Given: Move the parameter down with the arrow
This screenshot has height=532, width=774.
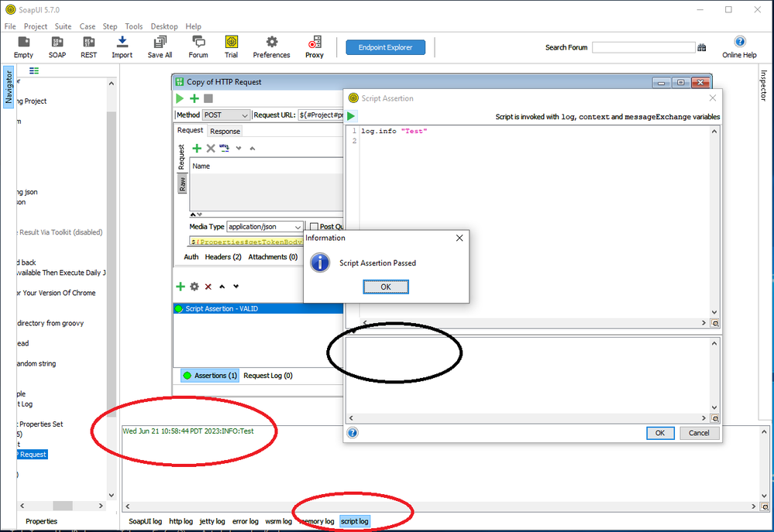Looking at the screenshot, I should [x=239, y=148].
